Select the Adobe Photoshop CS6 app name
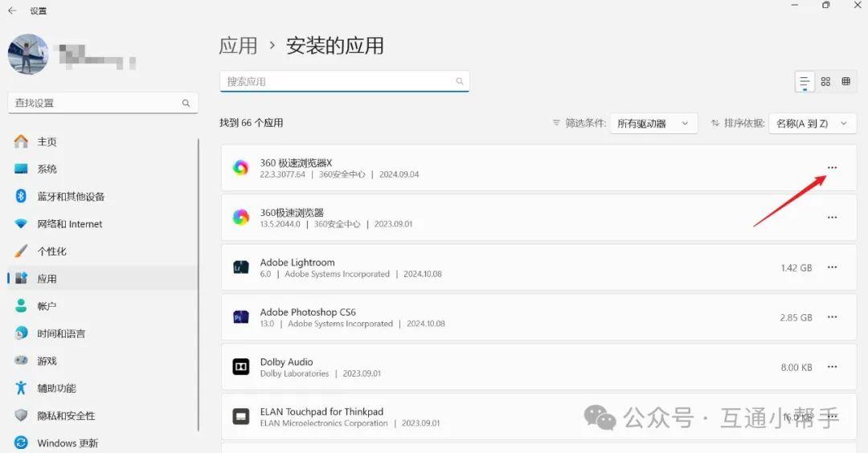Image resolution: width=868 pixels, height=453 pixels. tap(308, 312)
